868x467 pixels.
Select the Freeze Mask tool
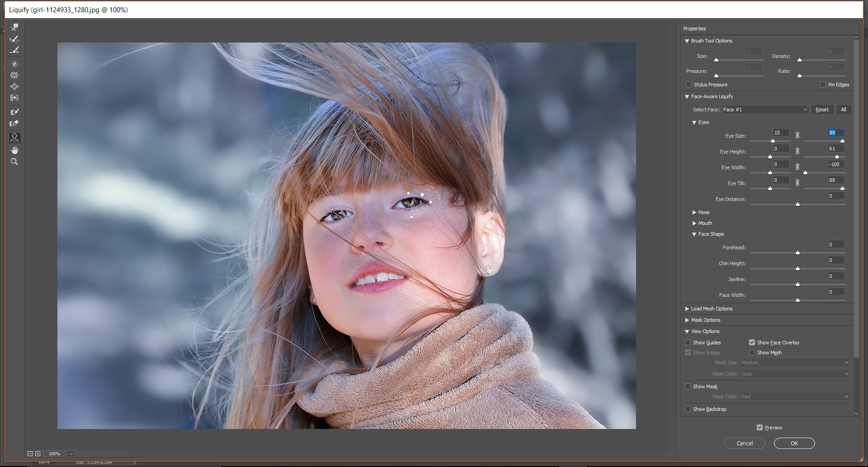click(14, 111)
